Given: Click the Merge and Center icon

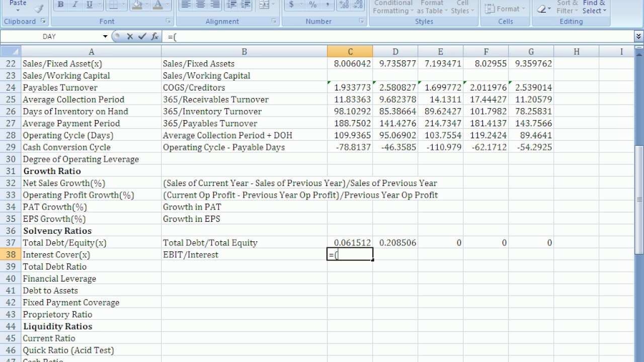Looking at the screenshot, I should pyautogui.click(x=264, y=5).
